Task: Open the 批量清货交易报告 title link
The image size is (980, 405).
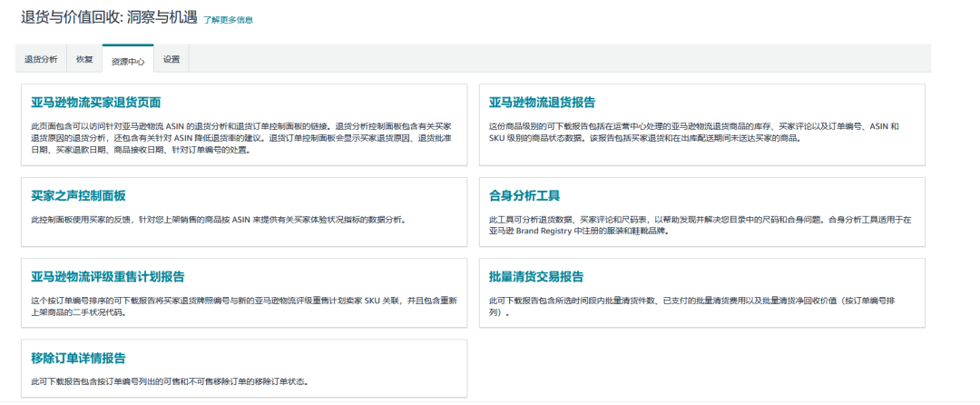Action: pos(535,276)
